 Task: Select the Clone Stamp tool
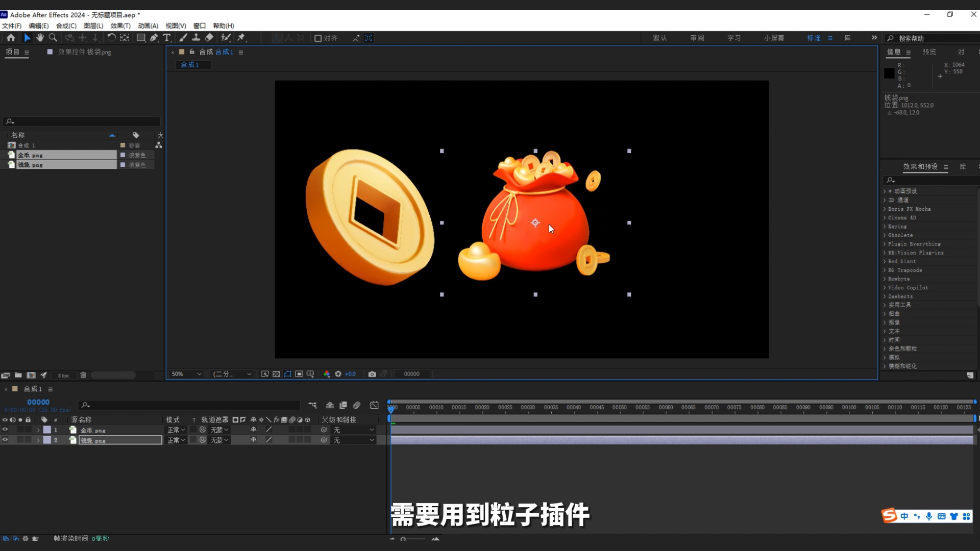click(197, 37)
